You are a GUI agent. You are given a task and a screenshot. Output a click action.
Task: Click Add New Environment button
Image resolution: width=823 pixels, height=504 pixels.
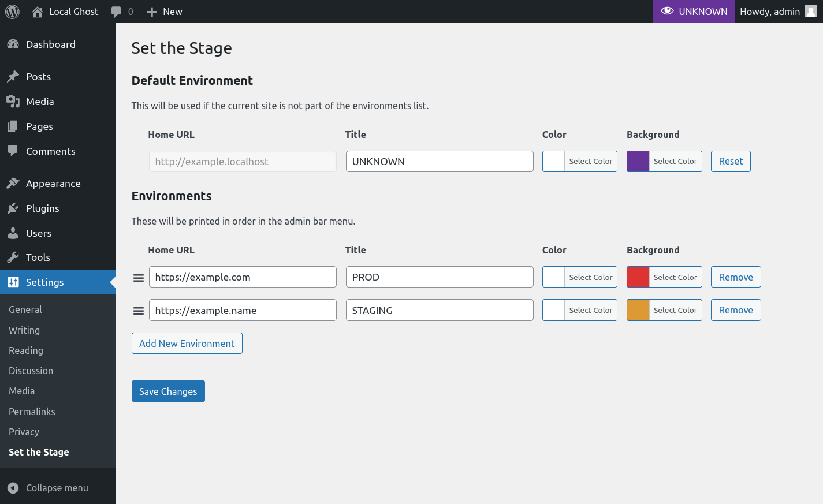click(187, 344)
